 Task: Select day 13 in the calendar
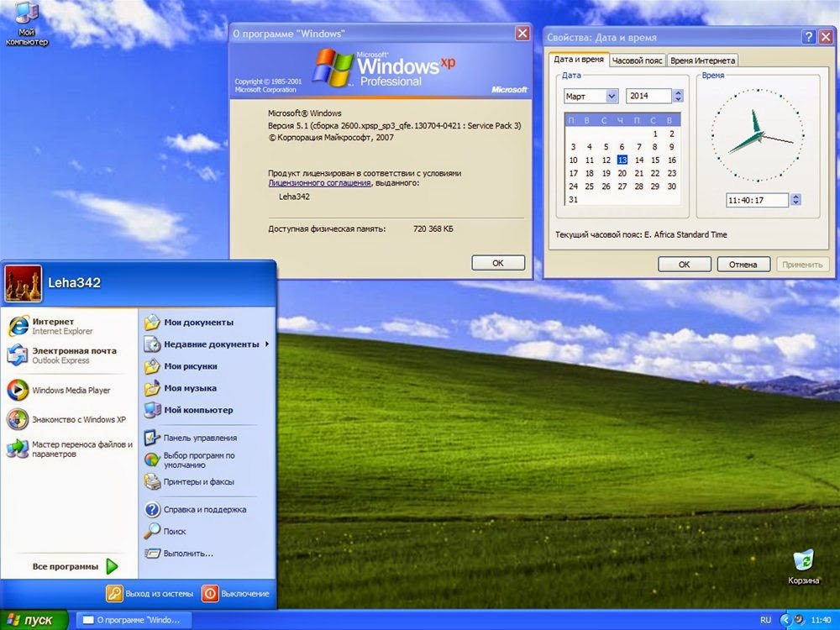point(622,160)
